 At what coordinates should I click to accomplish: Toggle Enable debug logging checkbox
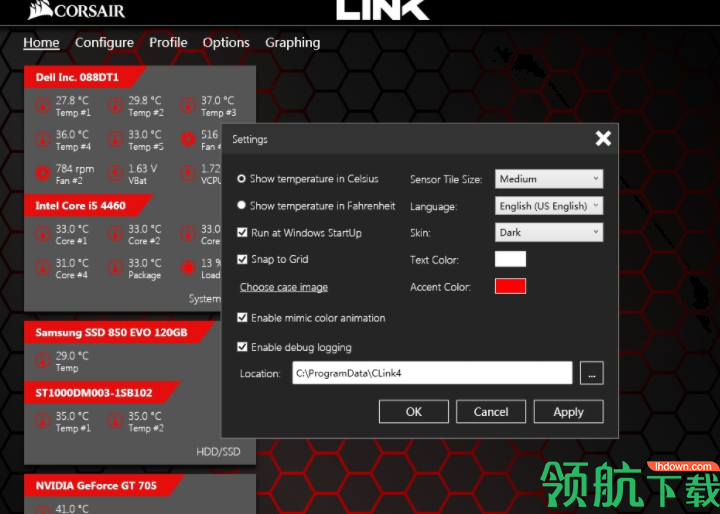pos(242,347)
